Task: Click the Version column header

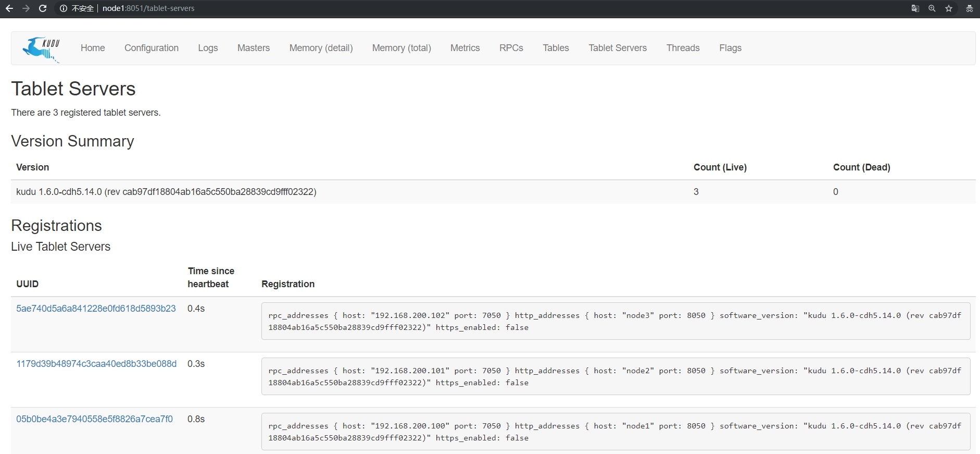Action: [32, 167]
